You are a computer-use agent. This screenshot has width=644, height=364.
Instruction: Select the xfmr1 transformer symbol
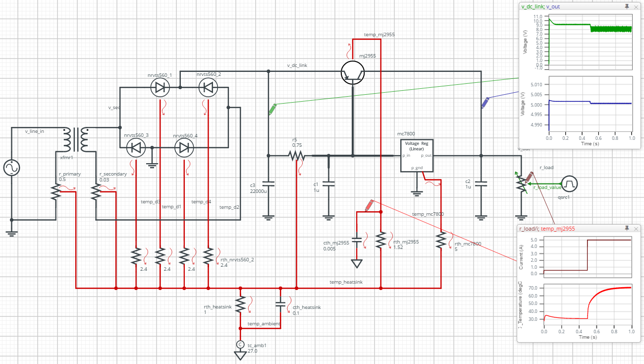pos(76,140)
